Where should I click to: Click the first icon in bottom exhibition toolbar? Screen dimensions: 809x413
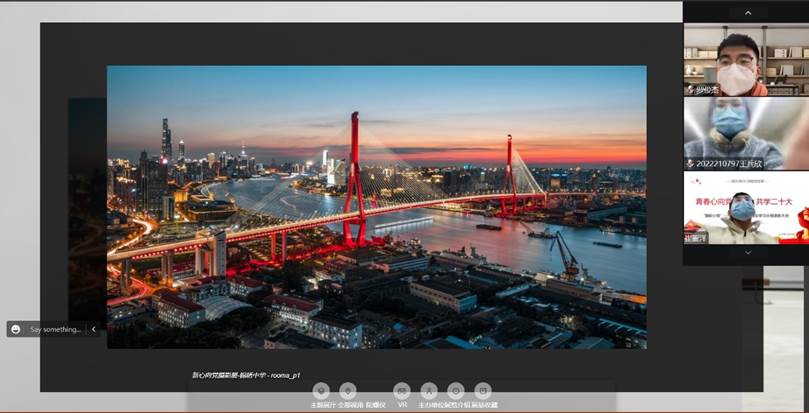(x=321, y=390)
